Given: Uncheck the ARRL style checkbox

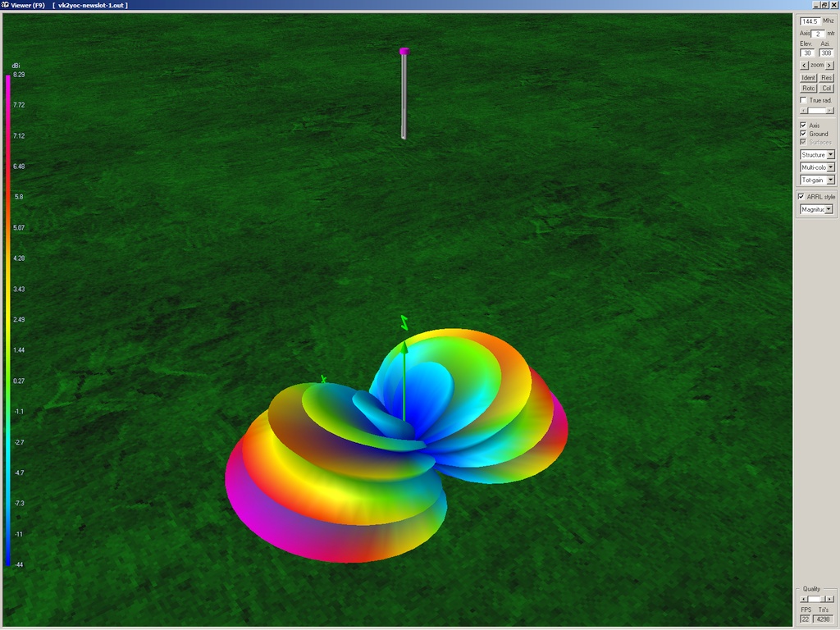Looking at the screenshot, I should pyautogui.click(x=801, y=197).
